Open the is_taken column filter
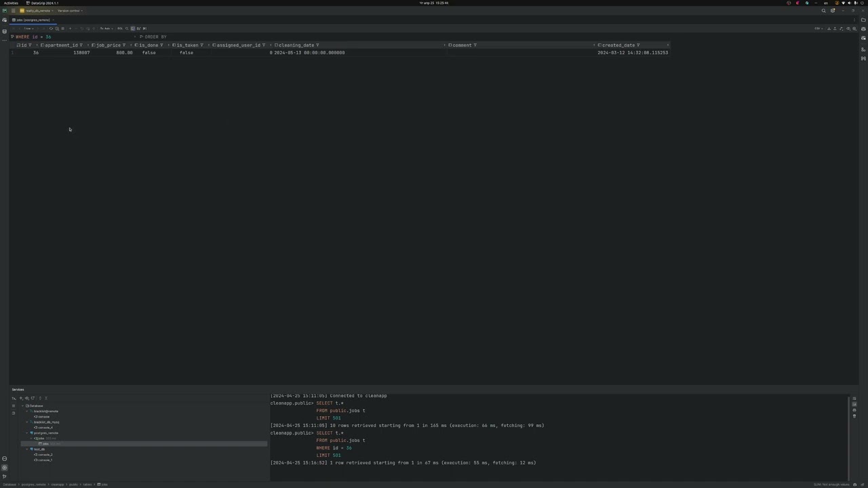 click(x=201, y=45)
